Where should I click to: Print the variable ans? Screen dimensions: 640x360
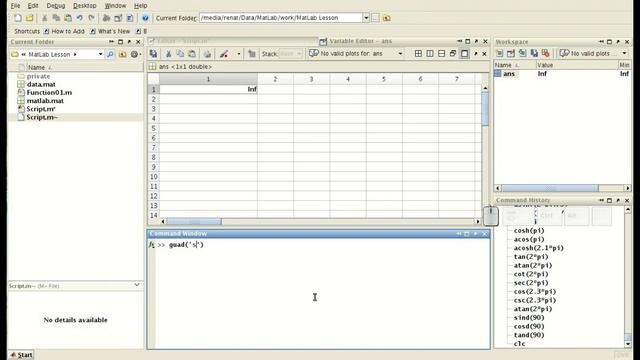[207, 54]
